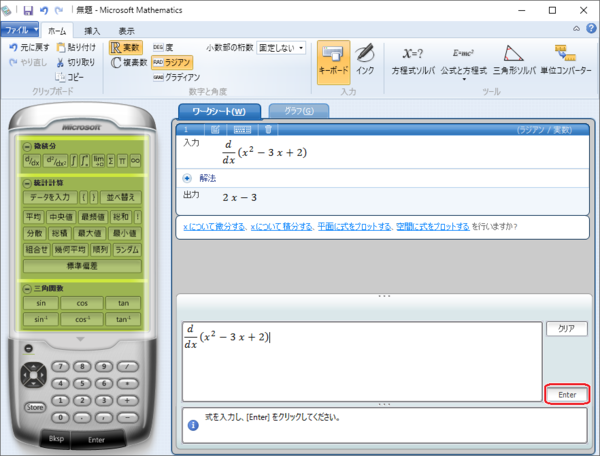Open the Equation Solver (方程式ソルバ) tool
Image resolution: width=600 pixels, height=456 pixels.
coord(413,60)
